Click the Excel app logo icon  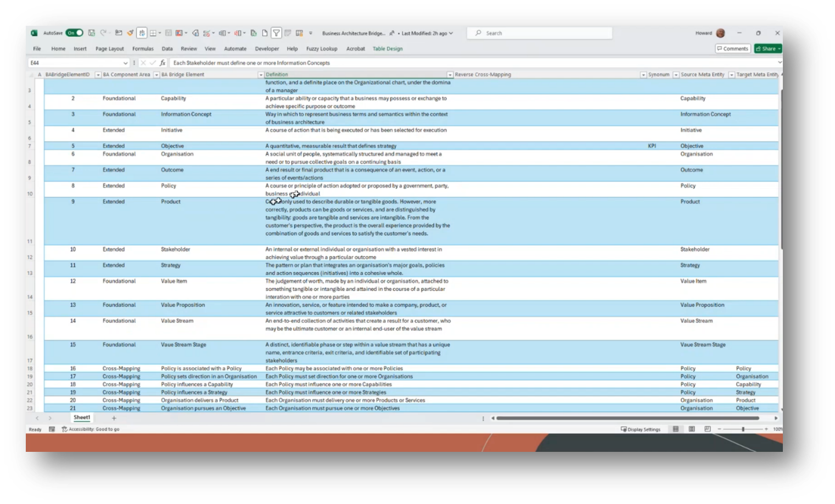click(34, 33)
